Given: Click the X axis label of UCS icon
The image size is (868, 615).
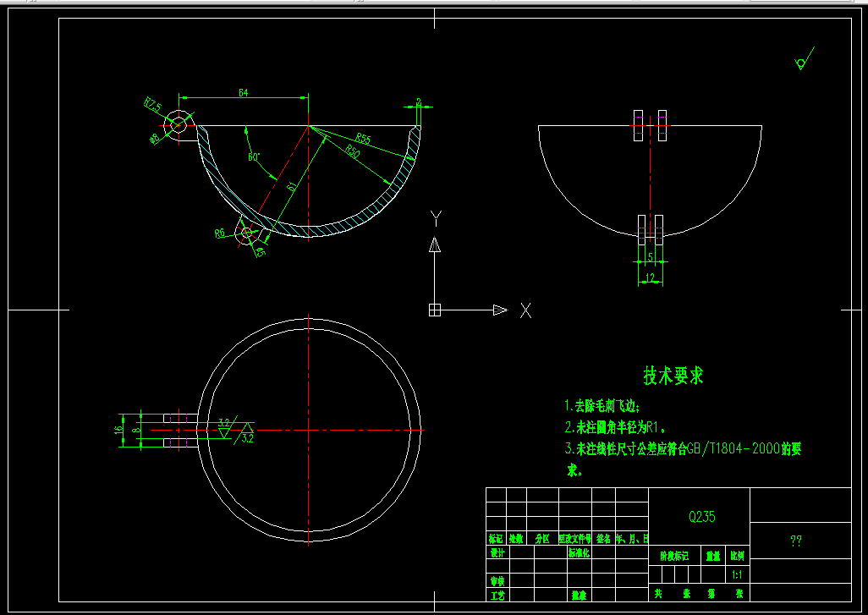Looking at the screenshot, I should point(526,310).
